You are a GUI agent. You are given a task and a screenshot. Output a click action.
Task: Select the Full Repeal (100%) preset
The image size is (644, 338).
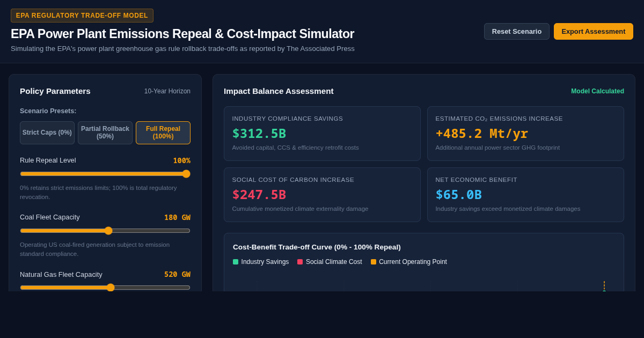click(163, 133)
